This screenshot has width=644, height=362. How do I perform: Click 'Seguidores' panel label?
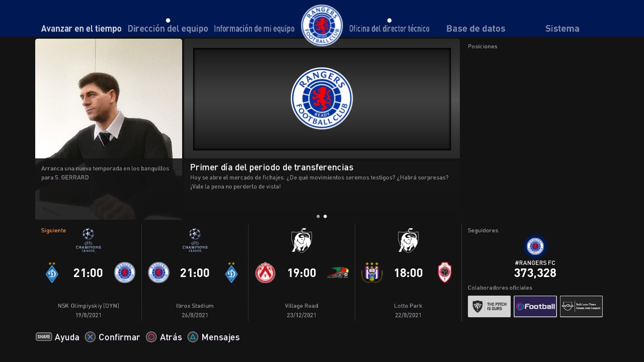(483, 230)
